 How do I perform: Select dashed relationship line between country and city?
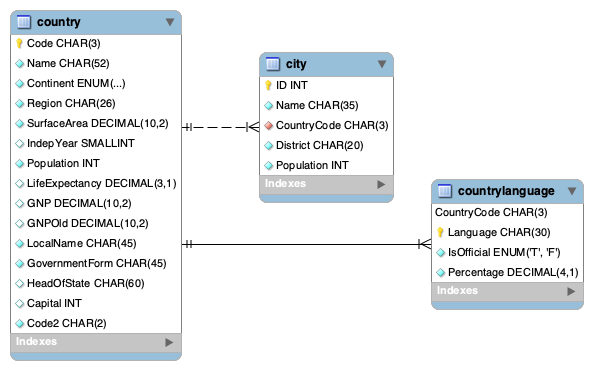[x=220, y=127]
